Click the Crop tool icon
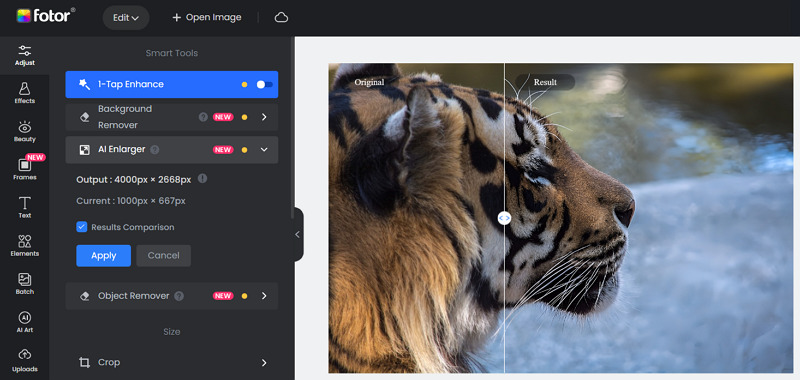 click(x=84, y=363)
